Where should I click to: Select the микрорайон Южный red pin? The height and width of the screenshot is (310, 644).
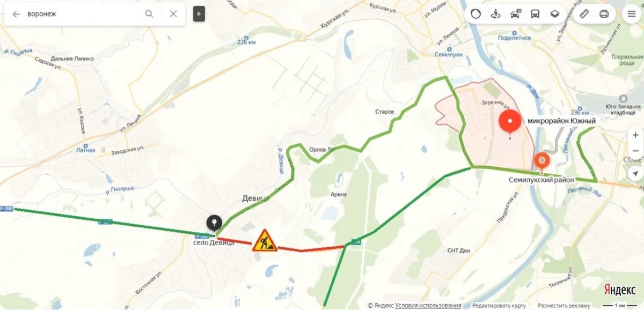509,122
